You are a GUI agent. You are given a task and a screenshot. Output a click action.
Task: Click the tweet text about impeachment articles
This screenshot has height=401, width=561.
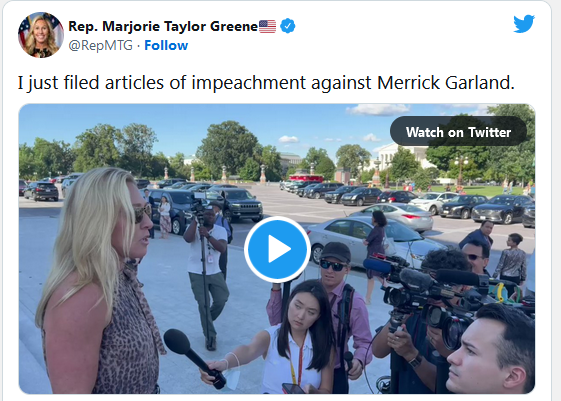[266, 83]
